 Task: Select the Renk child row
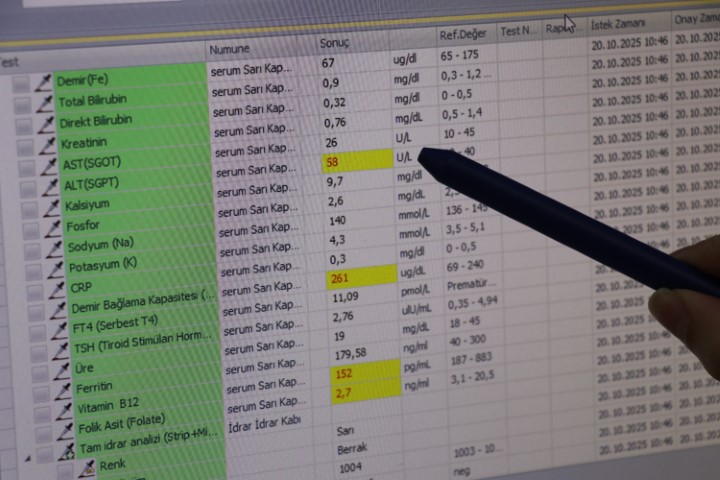[x=112, y=465]
